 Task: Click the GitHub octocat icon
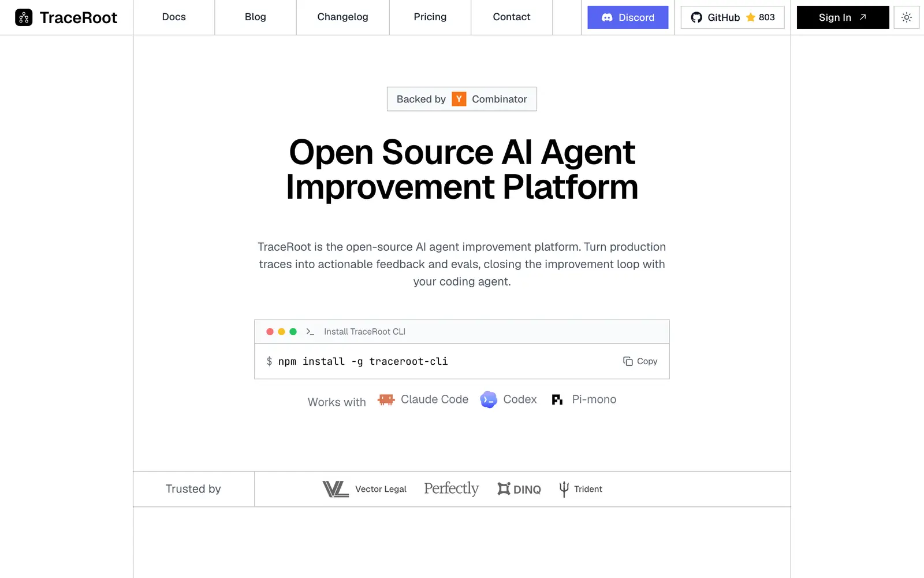coord(696,17)
